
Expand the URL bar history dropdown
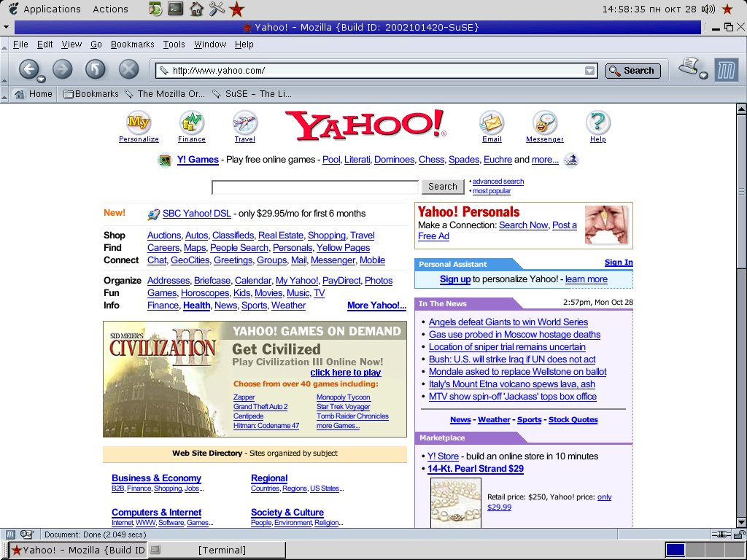point(589,71)
